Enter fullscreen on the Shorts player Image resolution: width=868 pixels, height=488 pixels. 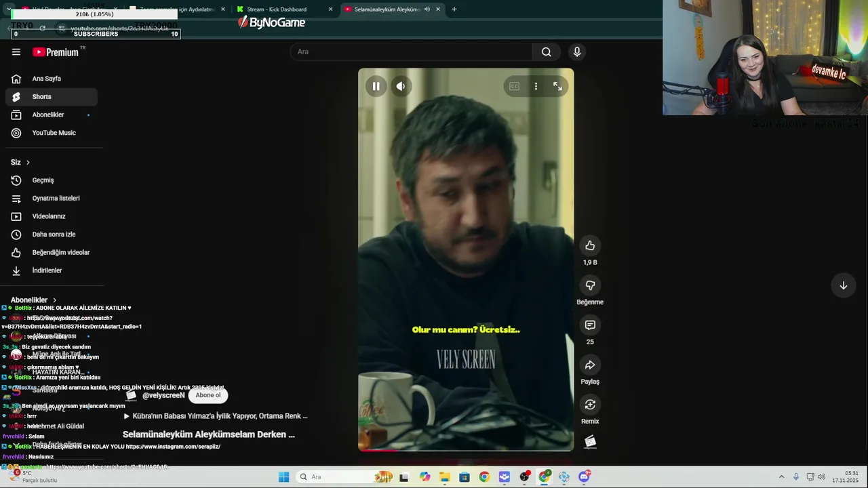tap(557, 86)
